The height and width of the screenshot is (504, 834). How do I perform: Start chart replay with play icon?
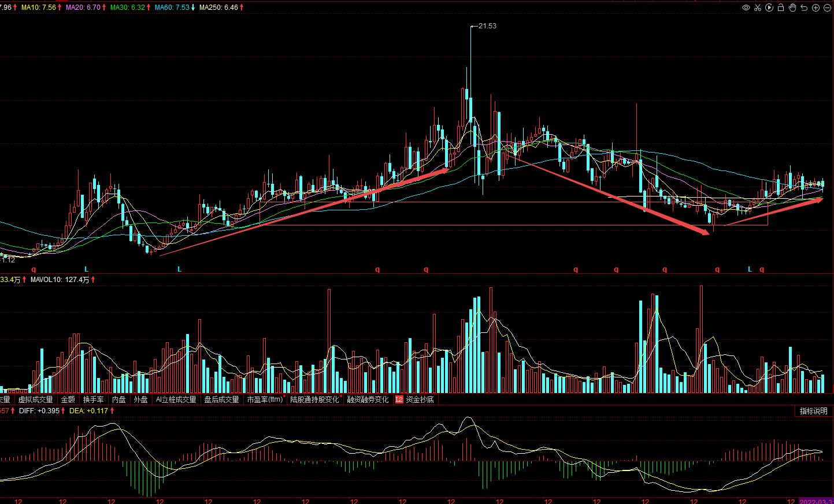tap(769, 8)
